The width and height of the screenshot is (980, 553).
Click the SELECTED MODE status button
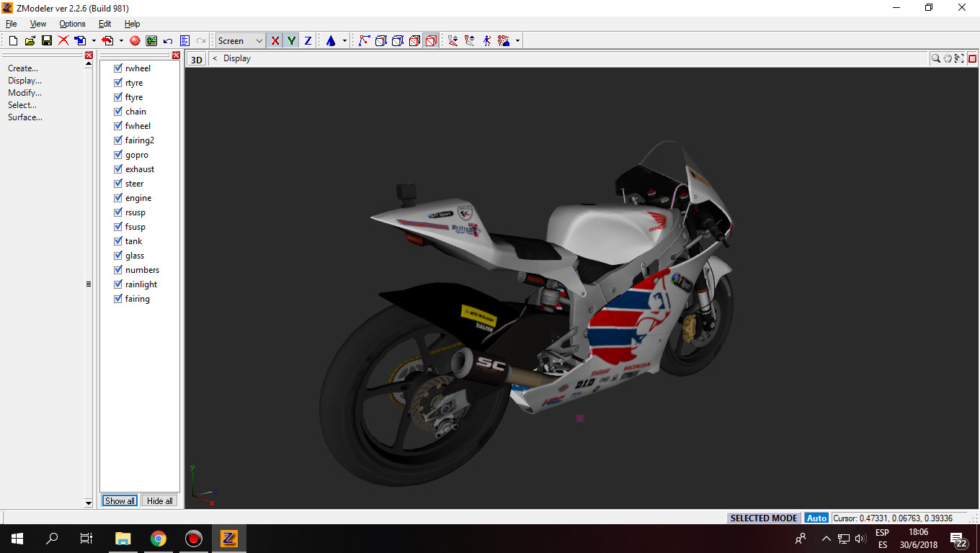(x=764, y=518)
